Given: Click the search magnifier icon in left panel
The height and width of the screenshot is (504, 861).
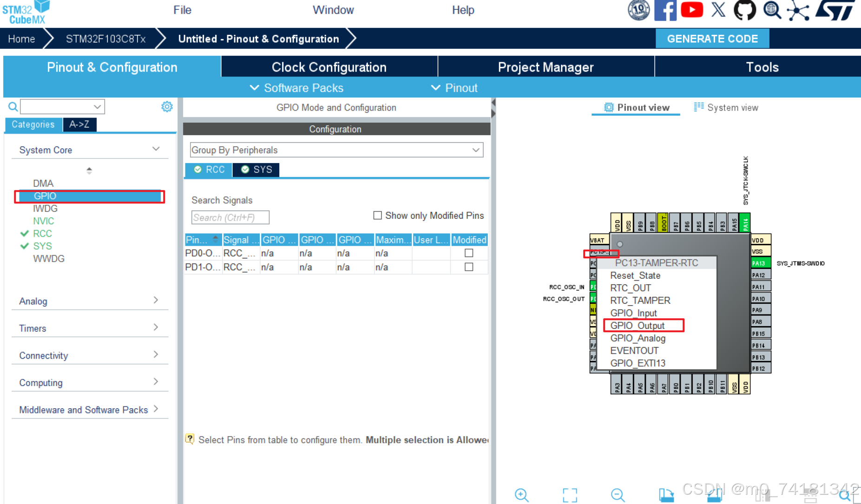Looking at the screenshot, I should coord(13,107).
